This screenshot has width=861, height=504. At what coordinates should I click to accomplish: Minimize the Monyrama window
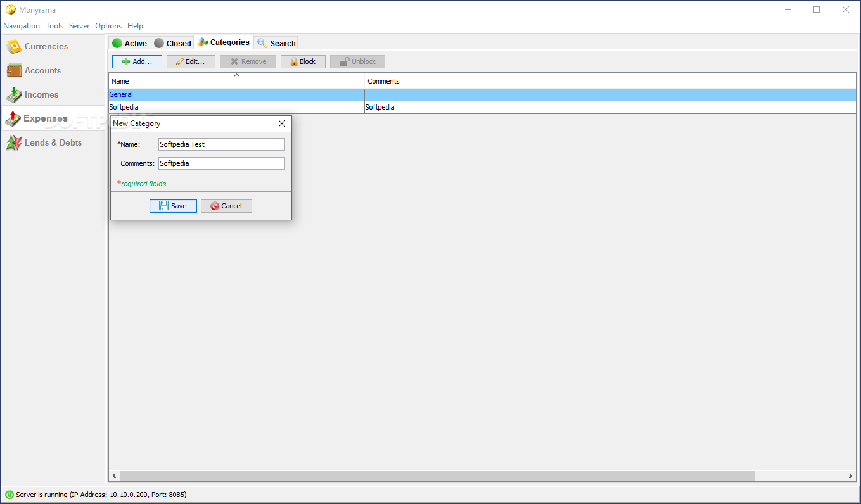[x=788, y=9]
